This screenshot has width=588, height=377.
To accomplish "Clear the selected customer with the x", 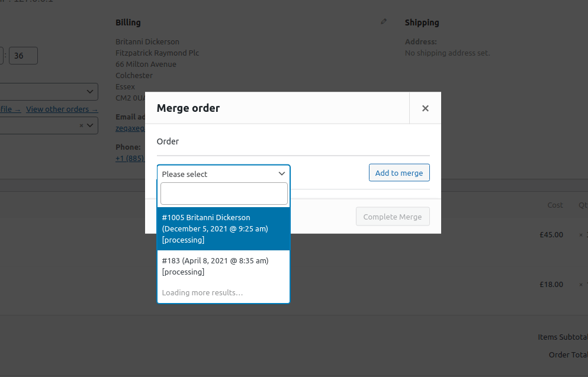I will point(81,125).
